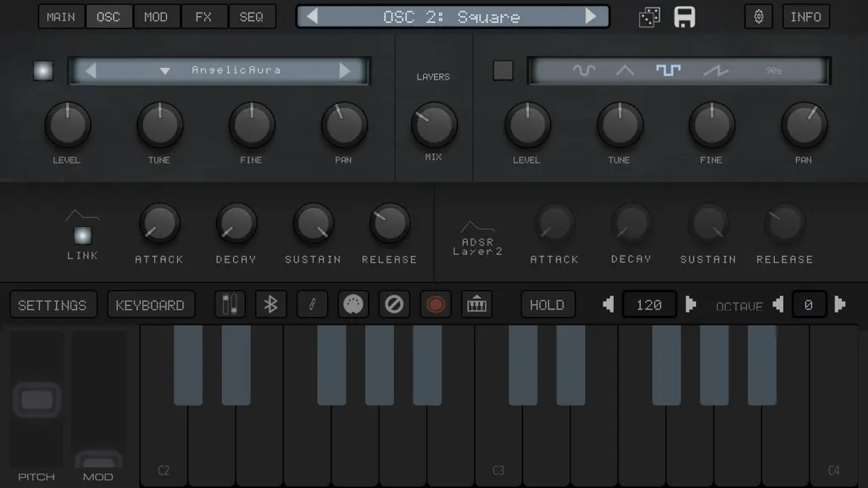This screenshot has width=868, height=488.
Task: Toggle layer 2 enable square
Action: (x=503, y=71)
